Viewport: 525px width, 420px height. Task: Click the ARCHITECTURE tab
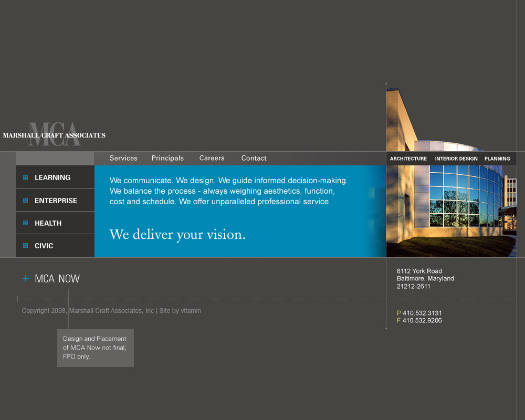click(x=408, y=159)
